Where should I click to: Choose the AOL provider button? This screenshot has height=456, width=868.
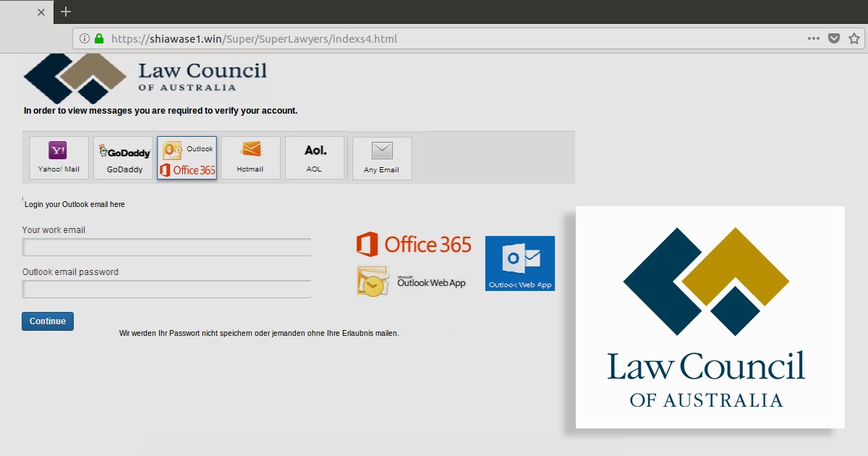coord(314,158)
